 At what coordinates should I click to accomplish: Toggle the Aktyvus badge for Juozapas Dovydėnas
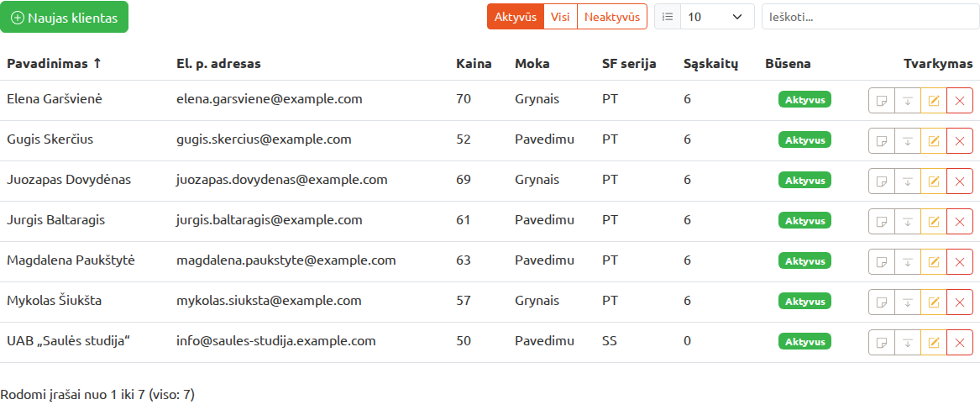[804, 180]
